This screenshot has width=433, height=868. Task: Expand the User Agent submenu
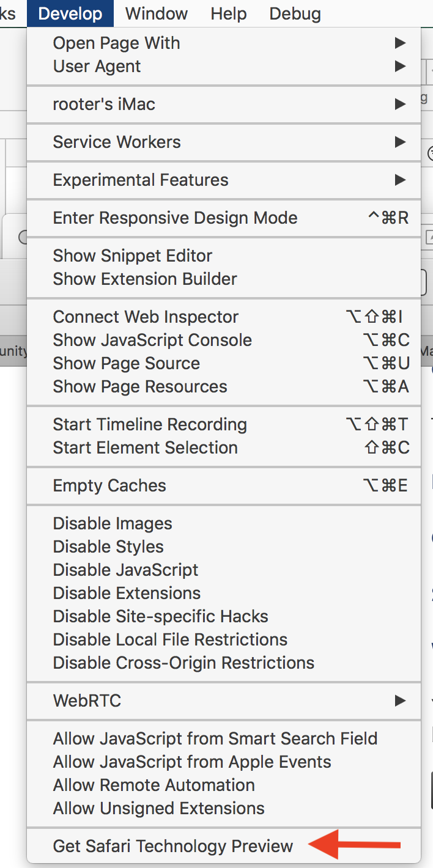point(97,67)
